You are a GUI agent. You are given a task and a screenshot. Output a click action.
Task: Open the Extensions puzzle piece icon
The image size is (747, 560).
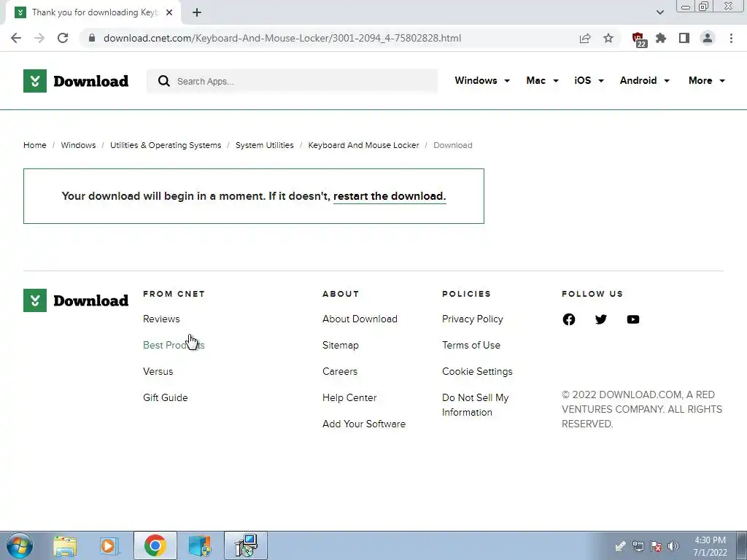[661, 38]
